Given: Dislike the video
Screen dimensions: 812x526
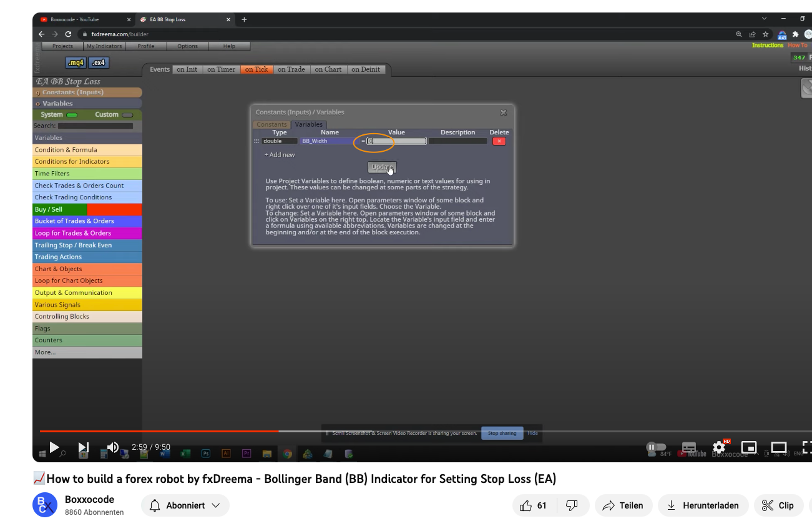Looking at the screenshot, I should pyautogui.click(x=571, y=505).
